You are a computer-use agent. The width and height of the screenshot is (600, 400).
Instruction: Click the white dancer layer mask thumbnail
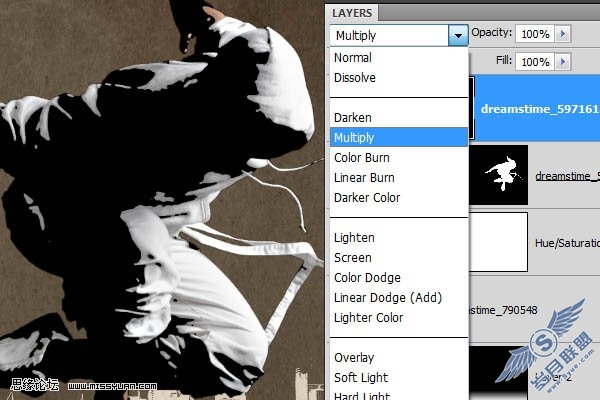(x=499, y=175)
